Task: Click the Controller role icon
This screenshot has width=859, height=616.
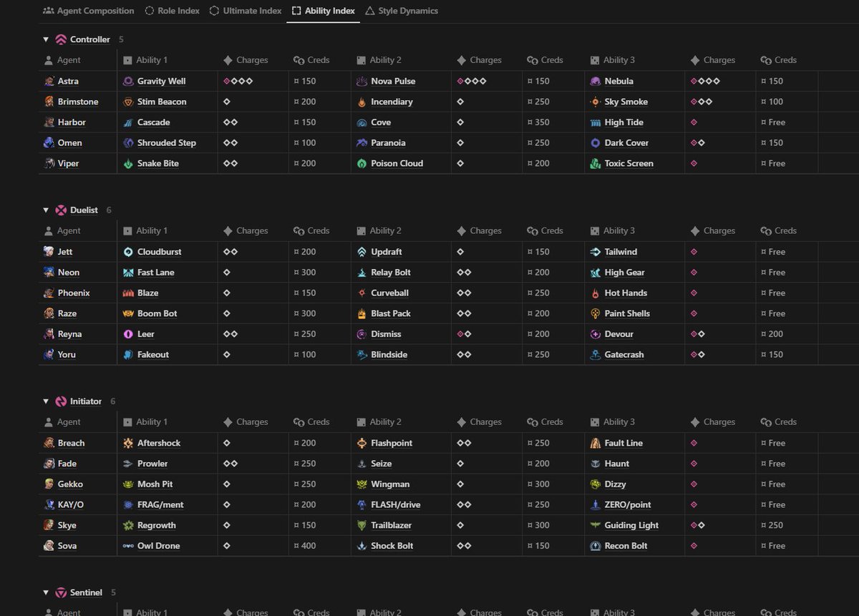Action: [x=61, y=39]
